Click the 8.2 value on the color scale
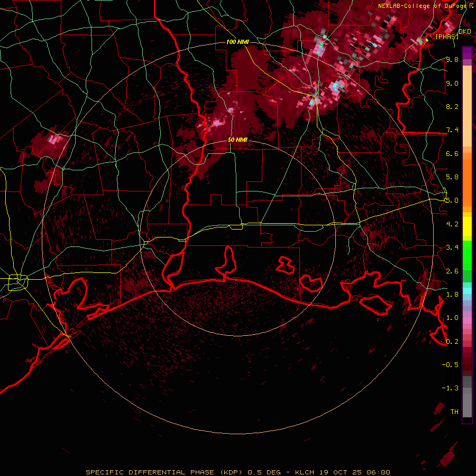The image size is (476, 476). click(452, 106)
